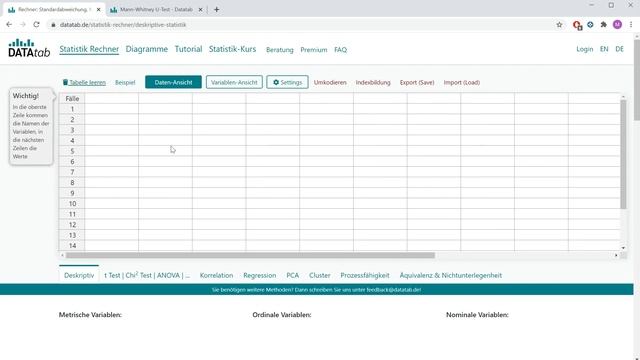This screenshot has height=360, width=640.
Task: Select row 10 header in table
Action: [72, 204]
